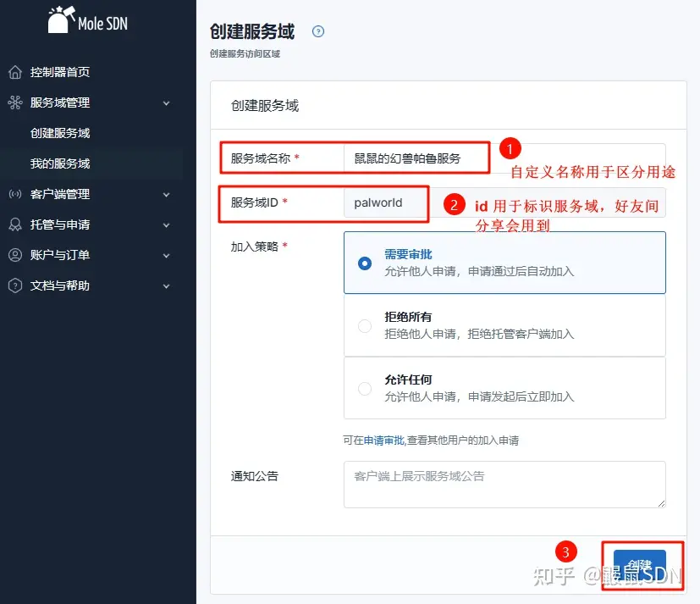Expand the 账户与订单 chevron
Screen dimensions: 700x604
[x=166, y=256]
